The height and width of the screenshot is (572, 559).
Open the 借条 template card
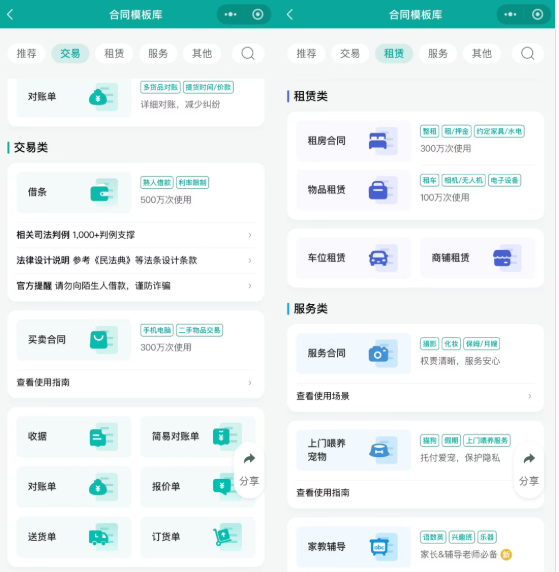coord(73,192)
